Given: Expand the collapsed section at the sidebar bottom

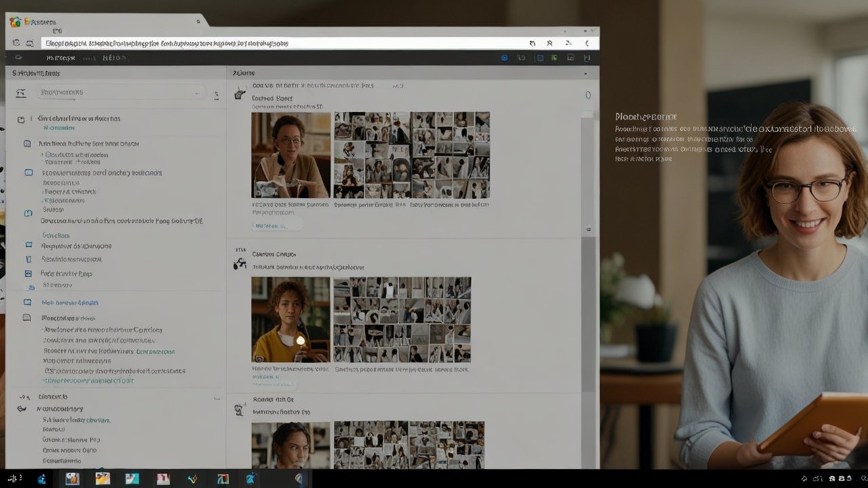Looking at the screenshot, I should coord(23,396).
